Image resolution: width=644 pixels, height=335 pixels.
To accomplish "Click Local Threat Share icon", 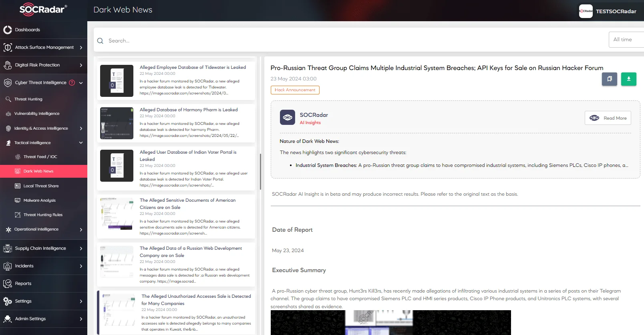I will [x=18, y=186].
